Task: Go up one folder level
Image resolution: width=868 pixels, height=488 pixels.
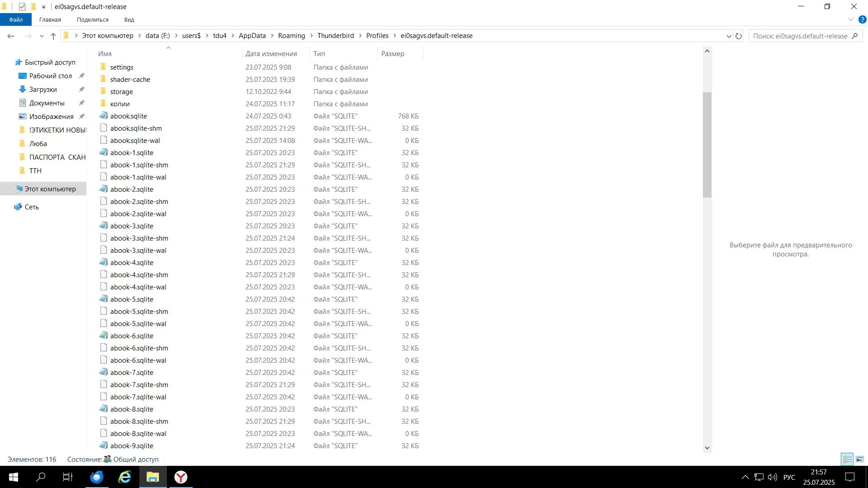Action: [x=53, y=36]
